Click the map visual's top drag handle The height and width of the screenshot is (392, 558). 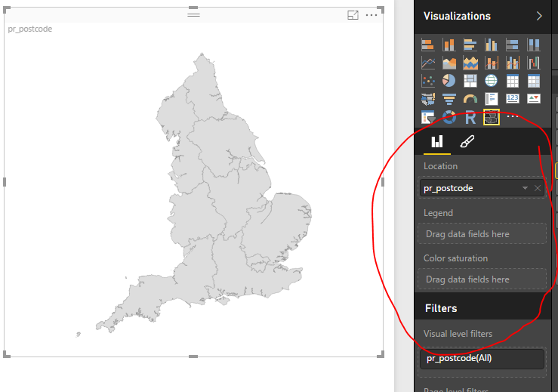point(193,15)
